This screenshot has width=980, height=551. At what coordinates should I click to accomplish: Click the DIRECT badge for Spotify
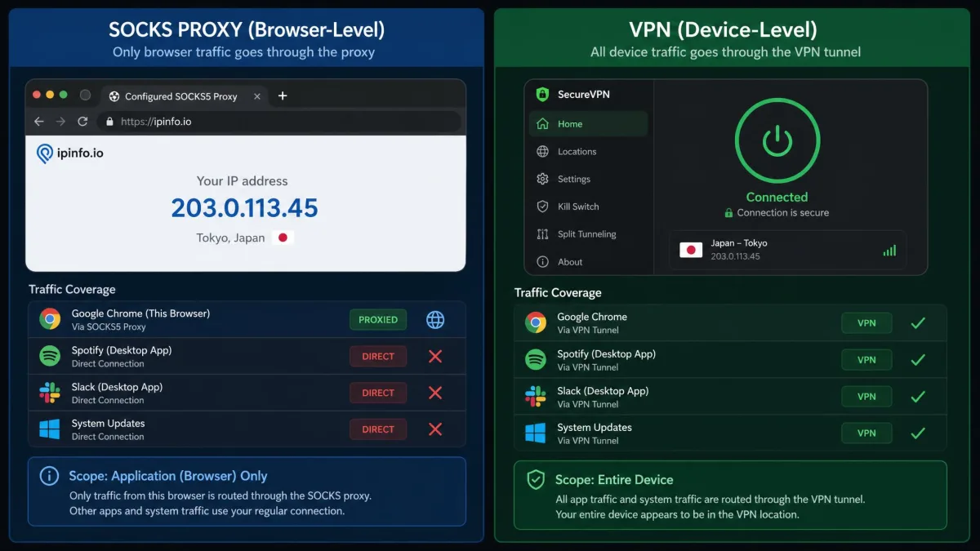pyautogui.click(x=378, y=356)
